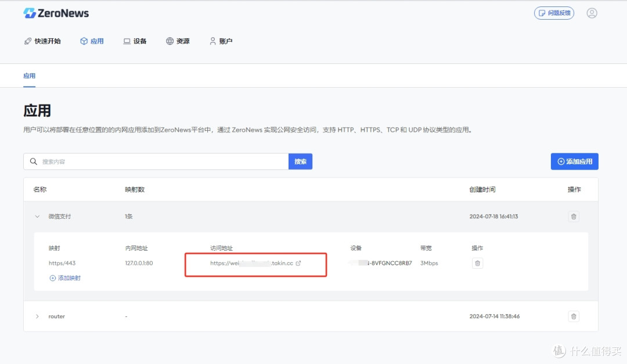This screenshot has width=627, height=364.
Task: Click the 内网地址 column label
Action: coord(136,248)
